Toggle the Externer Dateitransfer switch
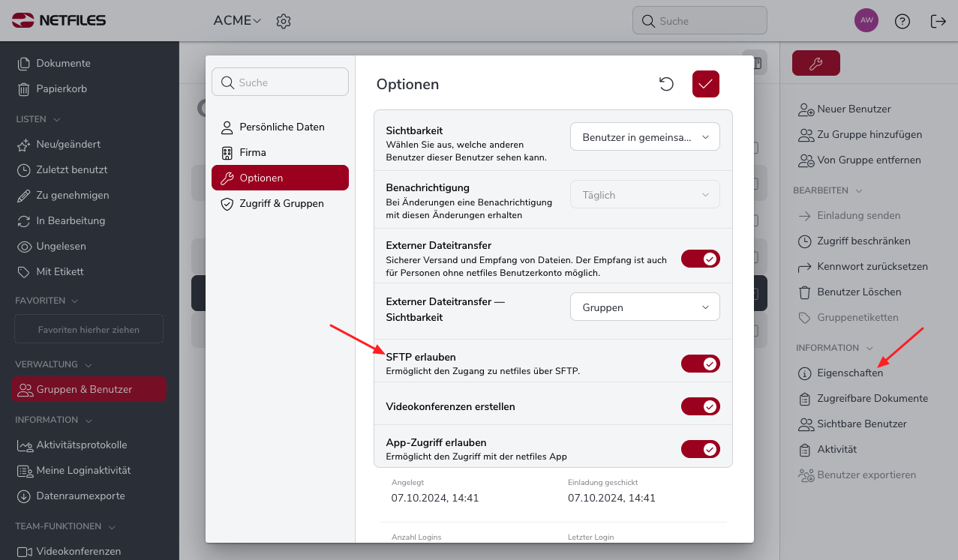The width and height of the screenshot is (958, 560). [x=701, y=259]
